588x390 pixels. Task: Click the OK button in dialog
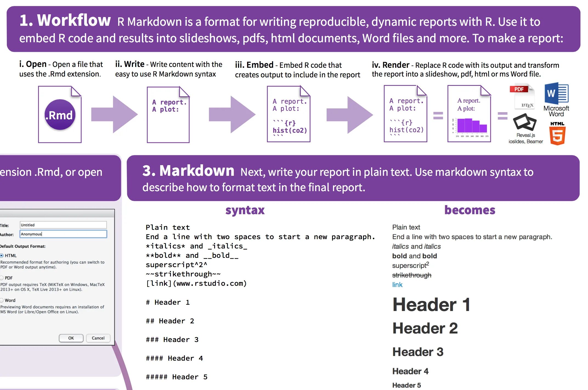71,338
